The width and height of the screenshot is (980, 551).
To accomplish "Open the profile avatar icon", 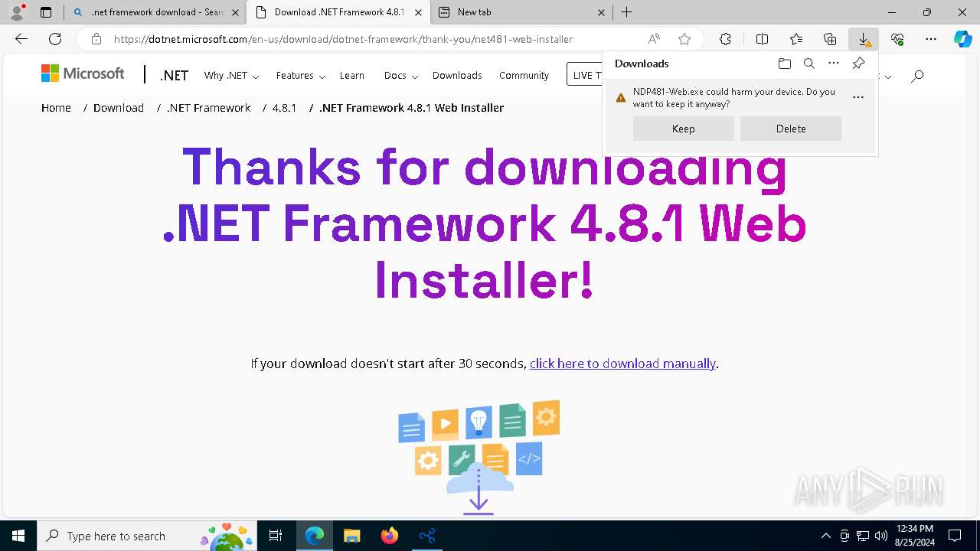I will [16, 12].
